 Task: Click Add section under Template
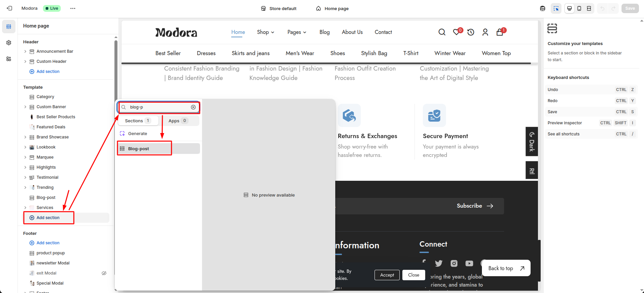pos(45,218)
